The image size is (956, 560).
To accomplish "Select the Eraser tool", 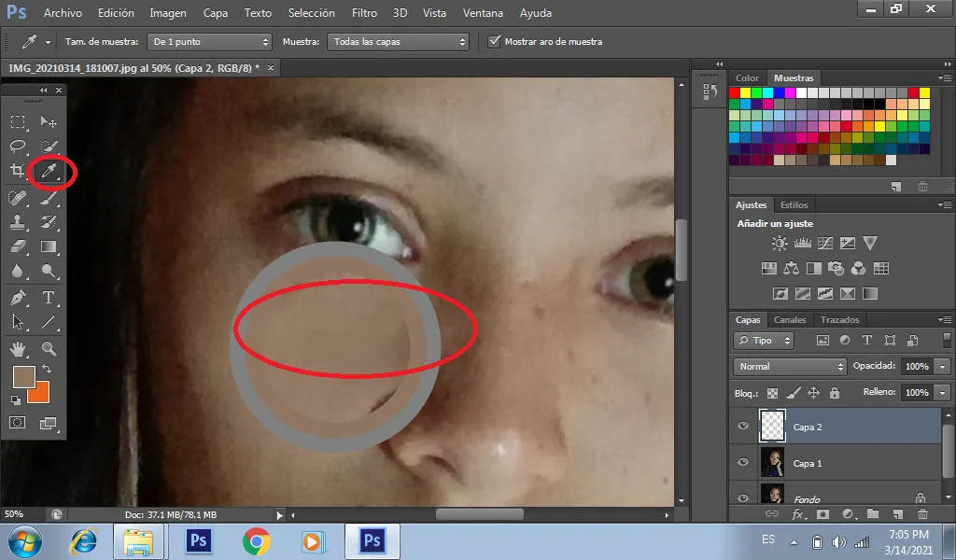I will pyautogui.click(x=18, y=246).
